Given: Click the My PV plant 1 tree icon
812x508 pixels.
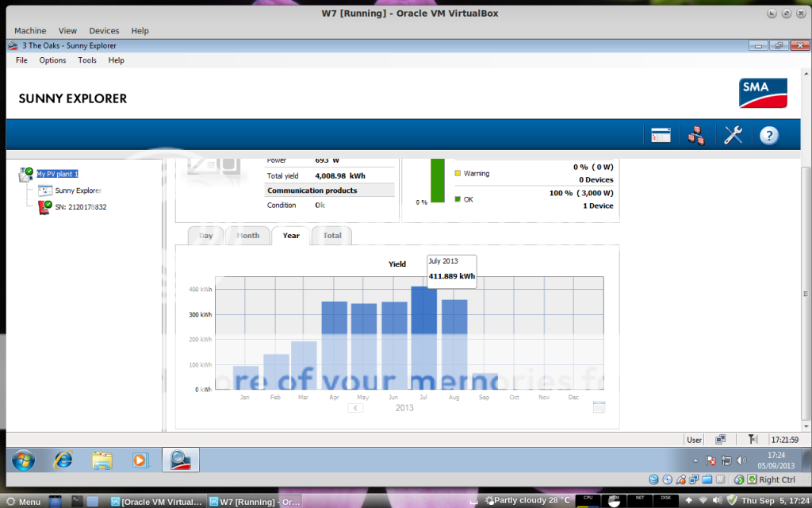Looking at the screenshot, I should click(26, 175).
